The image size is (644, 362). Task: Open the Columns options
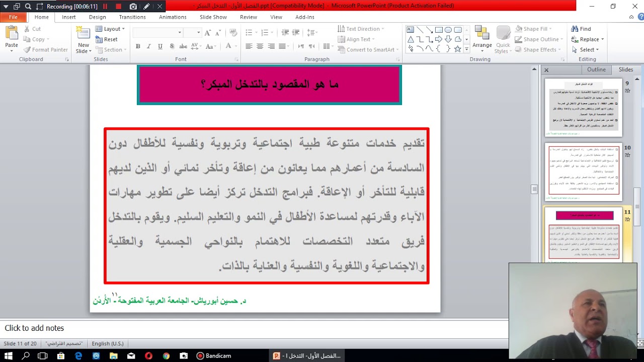coord(328,46)
